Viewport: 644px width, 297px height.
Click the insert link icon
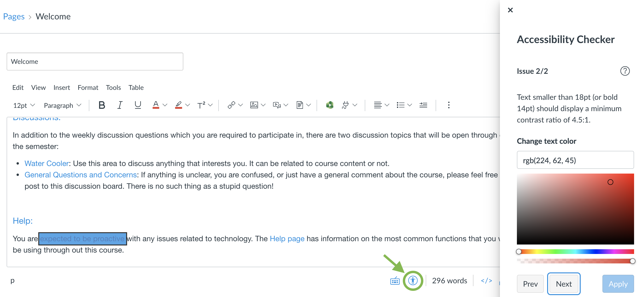pos(231,105)
